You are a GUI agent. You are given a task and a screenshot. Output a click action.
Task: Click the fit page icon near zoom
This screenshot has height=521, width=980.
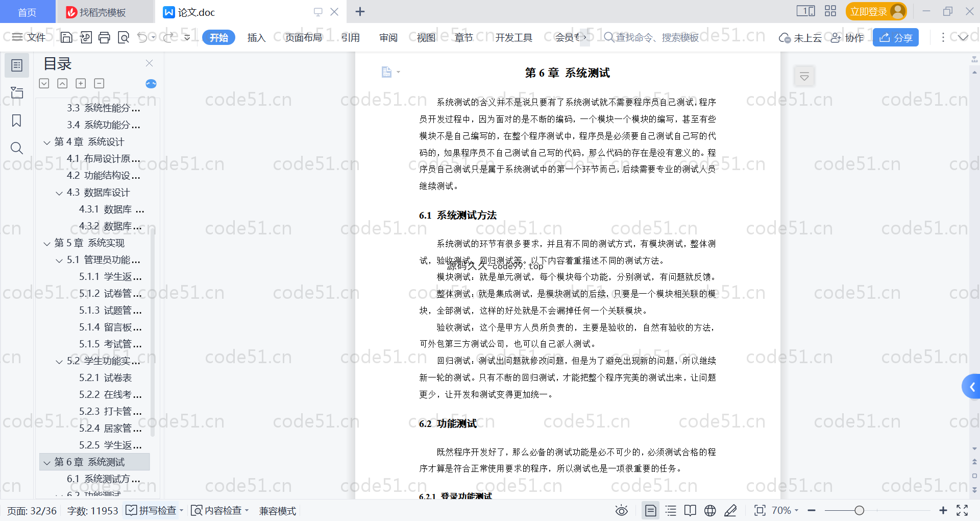(760, 510)
